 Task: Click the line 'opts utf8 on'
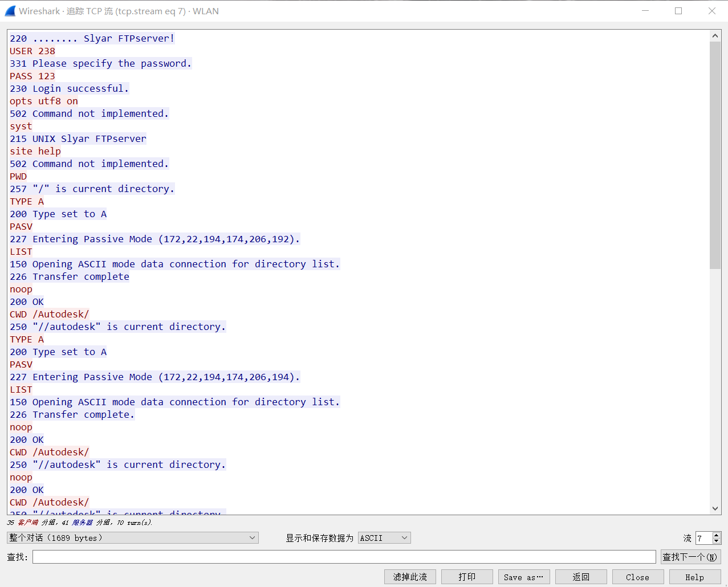point(44,101)
